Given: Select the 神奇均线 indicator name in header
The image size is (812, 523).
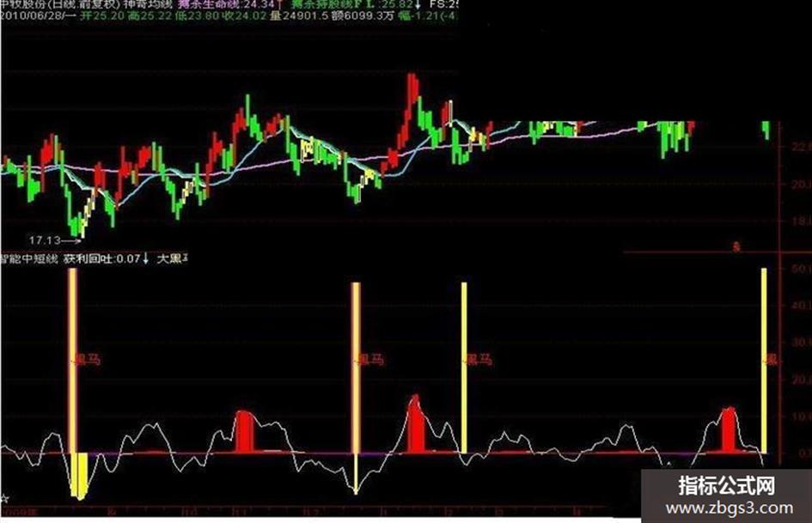Looking at the screenshot, I should 148,4.
